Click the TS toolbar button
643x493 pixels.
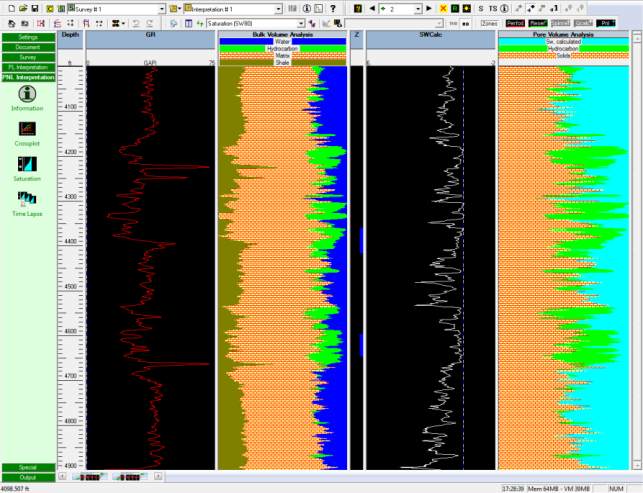493,9
